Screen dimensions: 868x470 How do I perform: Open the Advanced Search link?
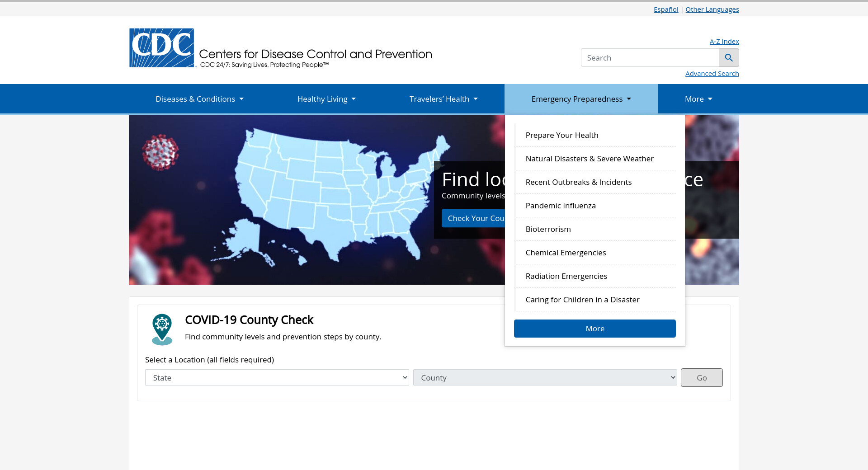712,74
